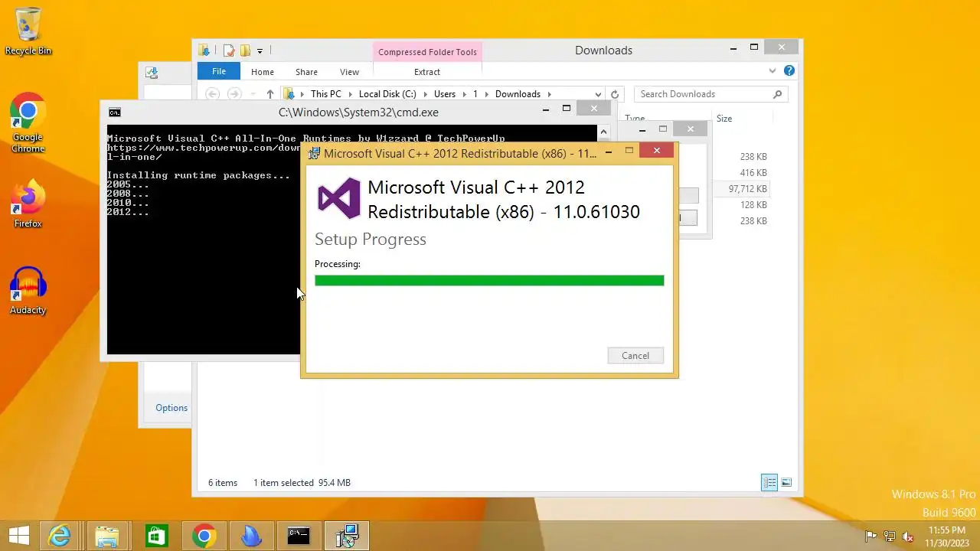Select the 97,712 KB file size cell
This screenshot has height=551, width=980.
pos(747,189)
